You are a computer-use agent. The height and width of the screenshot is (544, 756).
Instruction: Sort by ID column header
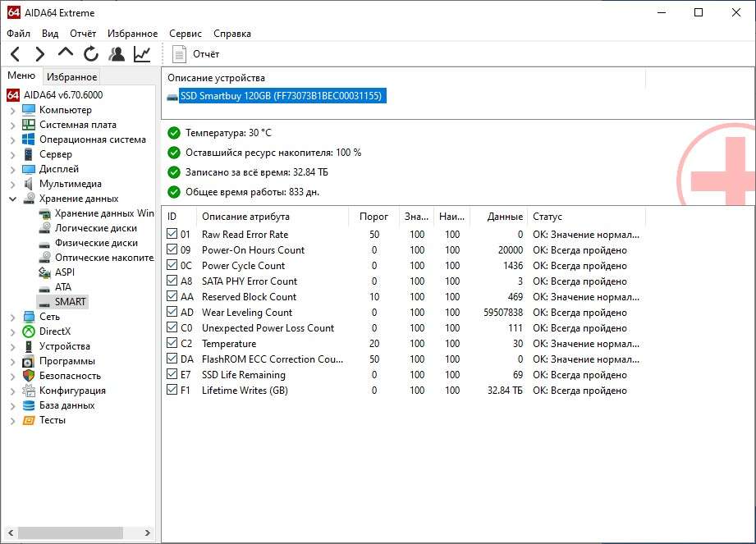pyautogui.click(x=180, y=217)
